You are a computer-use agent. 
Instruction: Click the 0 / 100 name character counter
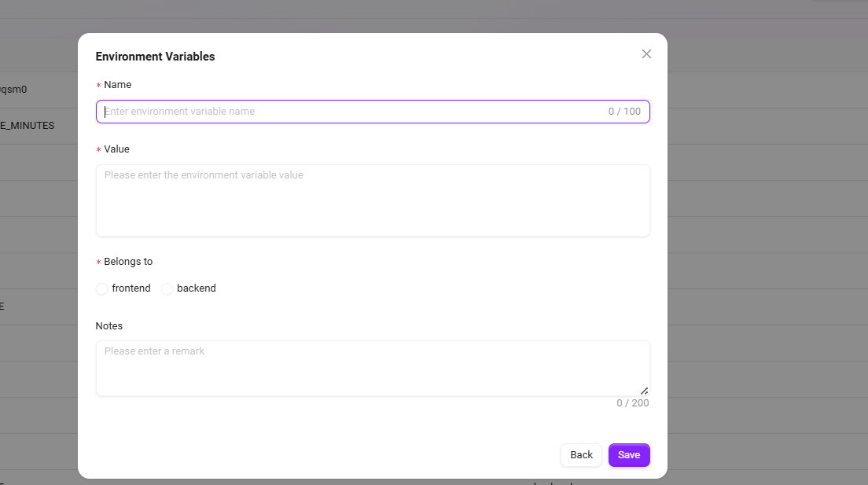(624, 112)
